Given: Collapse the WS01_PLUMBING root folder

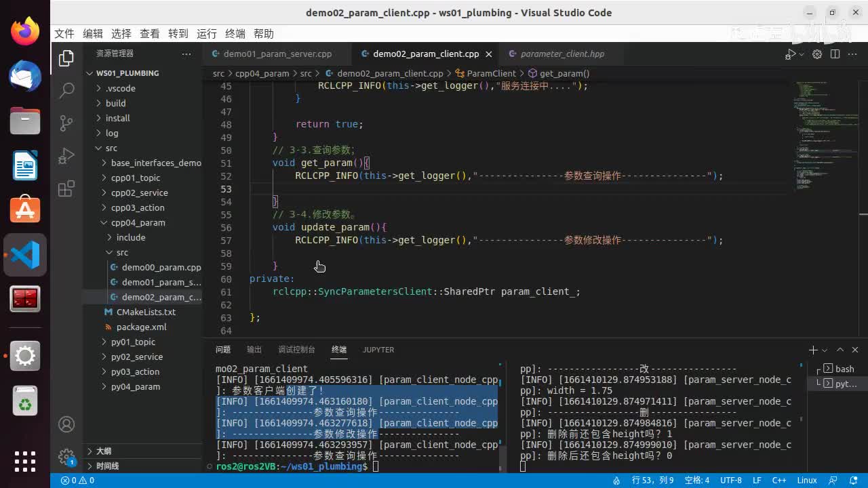Looking at the screenshot, I should (127, 73).
